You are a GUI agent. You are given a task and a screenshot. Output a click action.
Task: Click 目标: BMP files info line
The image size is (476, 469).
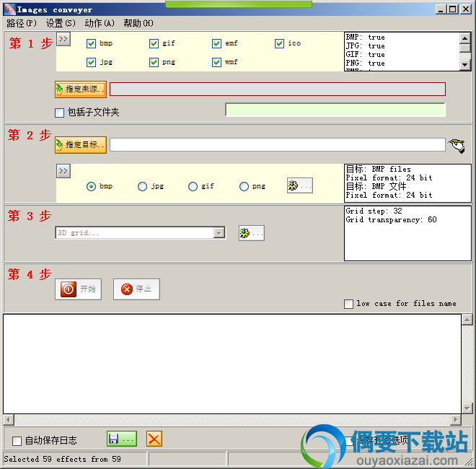[378, 169]
